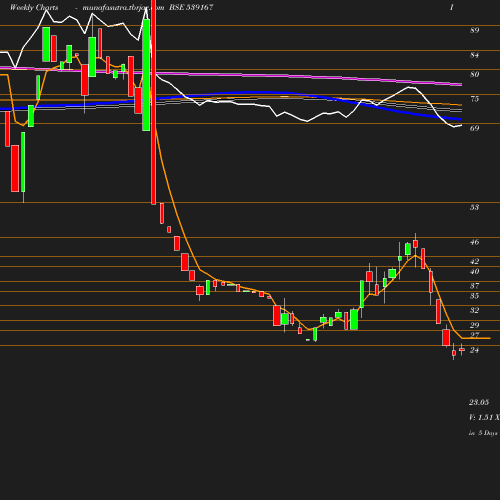Click the last price value 23.05

[479, 402]
